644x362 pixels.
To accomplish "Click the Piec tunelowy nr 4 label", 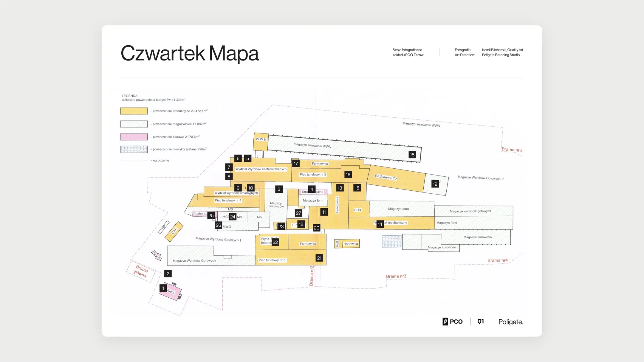I will tap(228, 201).
